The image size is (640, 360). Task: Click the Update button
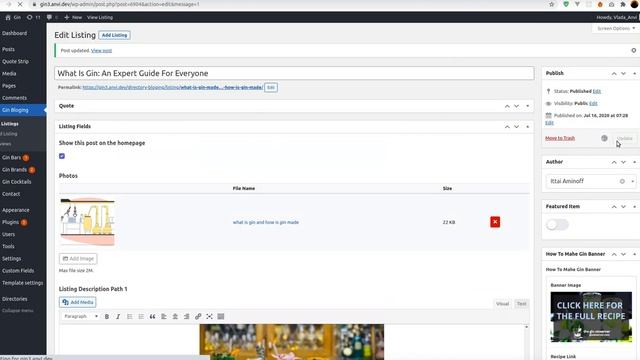[624, 138]
